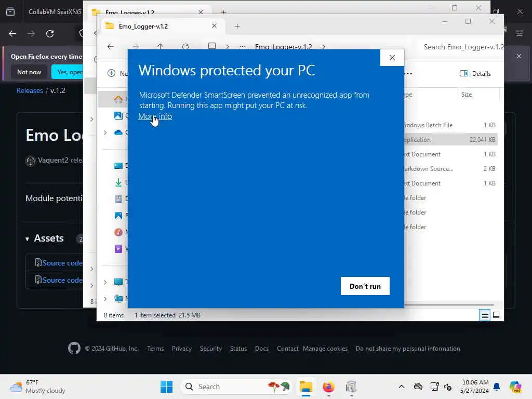Click the Size column header
532x399 pixels.
tap(478, 95)
